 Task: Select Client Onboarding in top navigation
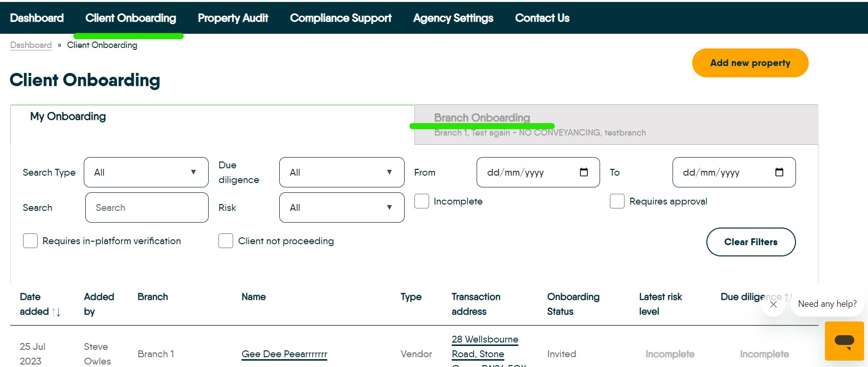pos(130,18)
